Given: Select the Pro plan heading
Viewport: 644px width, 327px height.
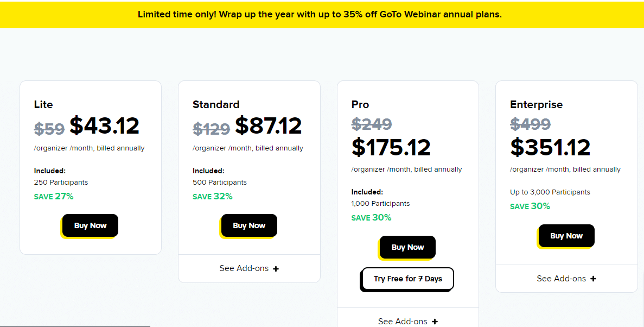Looking at the screenshot, I should 360,104.
